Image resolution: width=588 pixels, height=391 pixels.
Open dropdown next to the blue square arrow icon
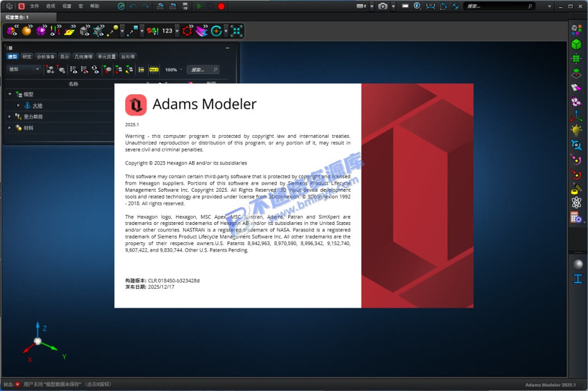coord(142,31)
